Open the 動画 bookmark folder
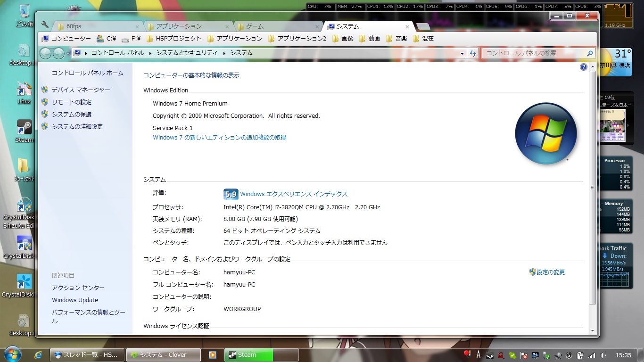The width and height of the screenshot is (644, 362). 370,39
